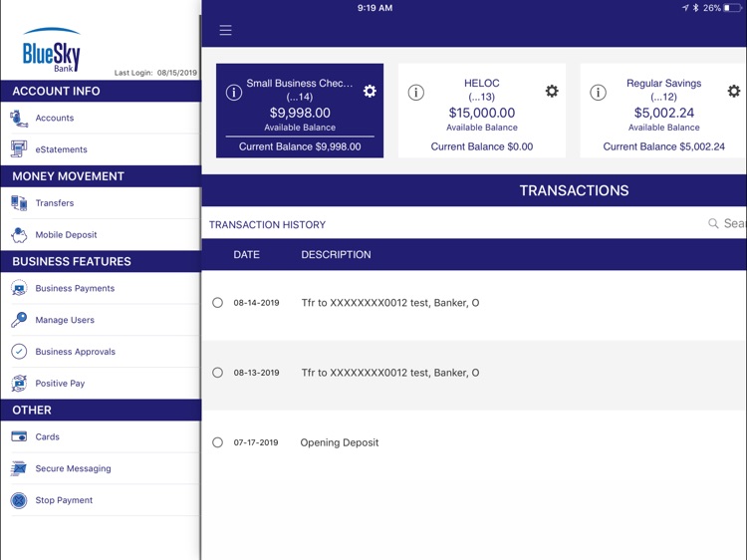Click the 08-14-2019 transfer description text
The image size is (747, 560).
click(390, 303)
